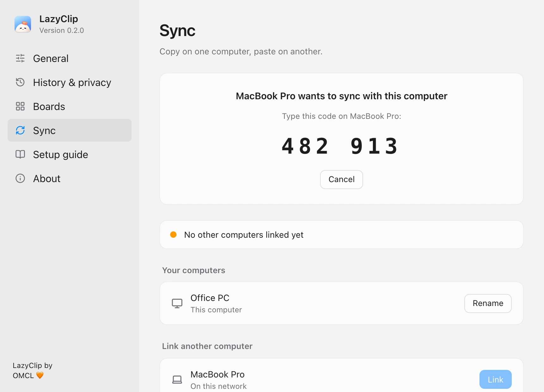Click 'This computer' under Office PC
This screenshot has width=544, height=392.
(x=216, y=310)
